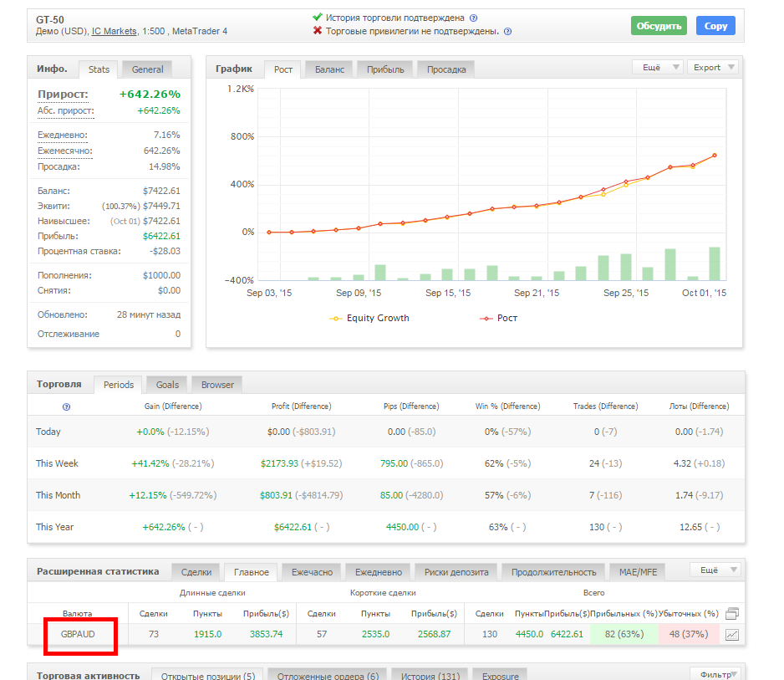The height and width of the screenshot is (680, 784).
Task: Expand the chart Ещё dropdown
Action: 658,67
